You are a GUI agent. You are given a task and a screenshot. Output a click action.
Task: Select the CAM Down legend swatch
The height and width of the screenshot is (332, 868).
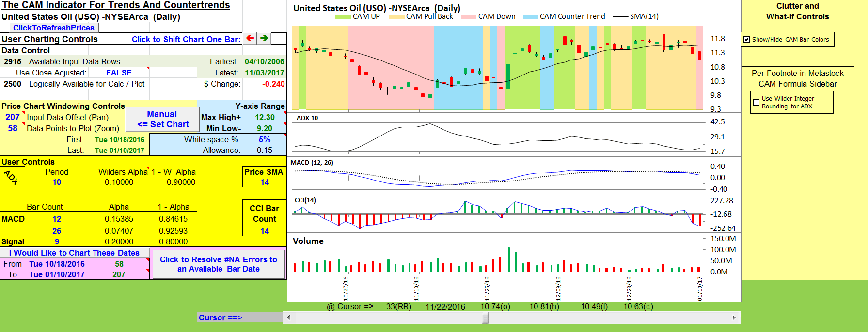[x=469, y=16]
